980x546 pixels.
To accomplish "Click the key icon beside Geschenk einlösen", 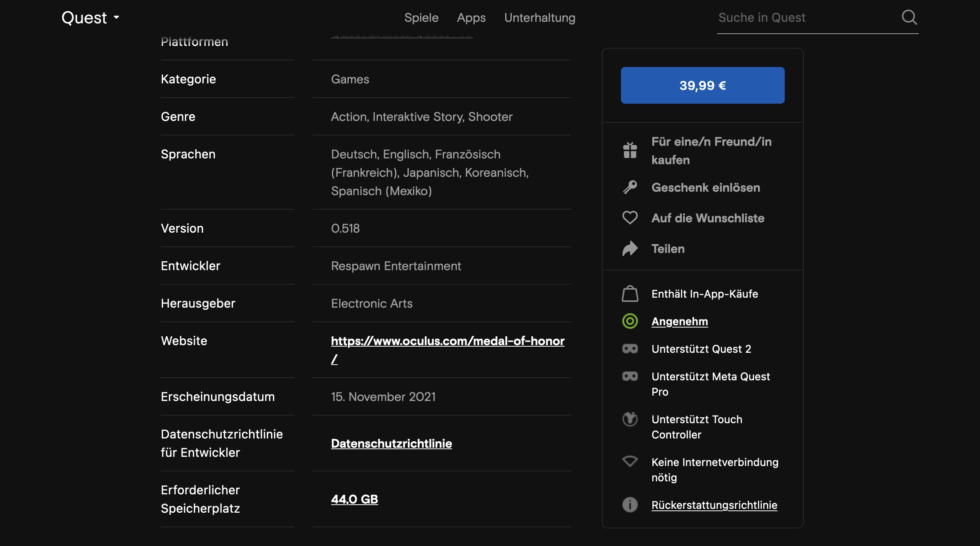I will click(x=630, y=187).
